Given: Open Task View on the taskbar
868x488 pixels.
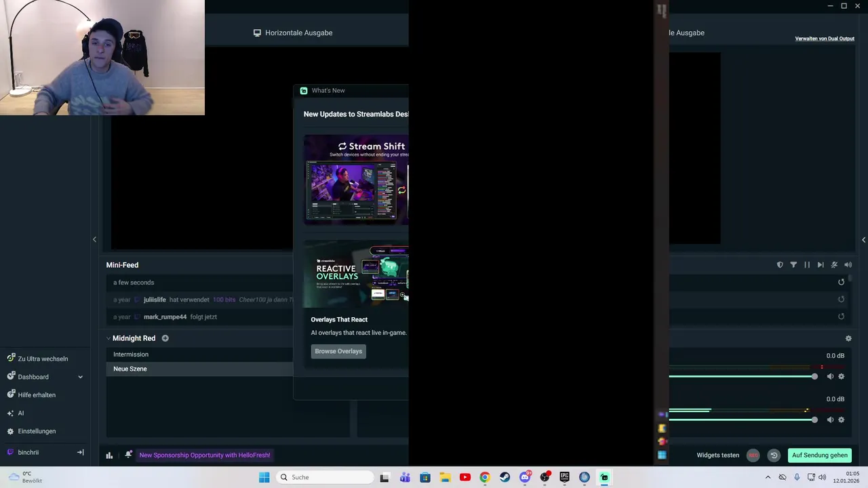Looking at the screenshot, I should (x=384, y=477).
